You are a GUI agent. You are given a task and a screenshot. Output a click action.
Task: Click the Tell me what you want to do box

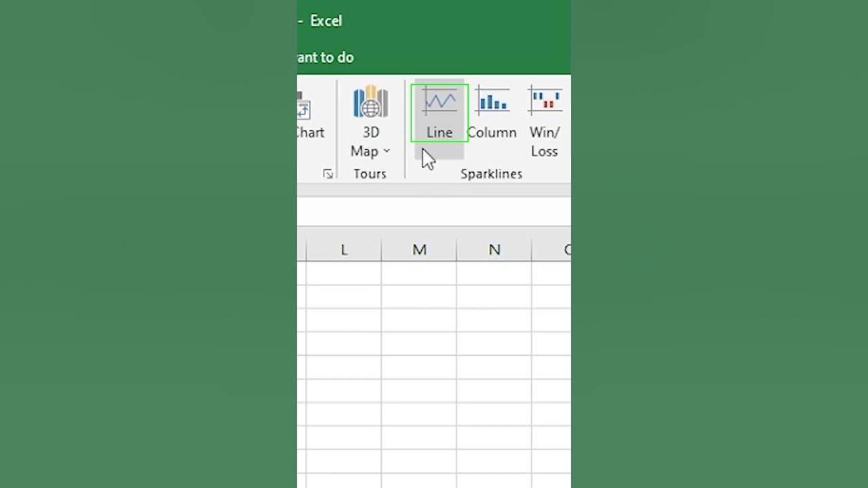[327, 58]
